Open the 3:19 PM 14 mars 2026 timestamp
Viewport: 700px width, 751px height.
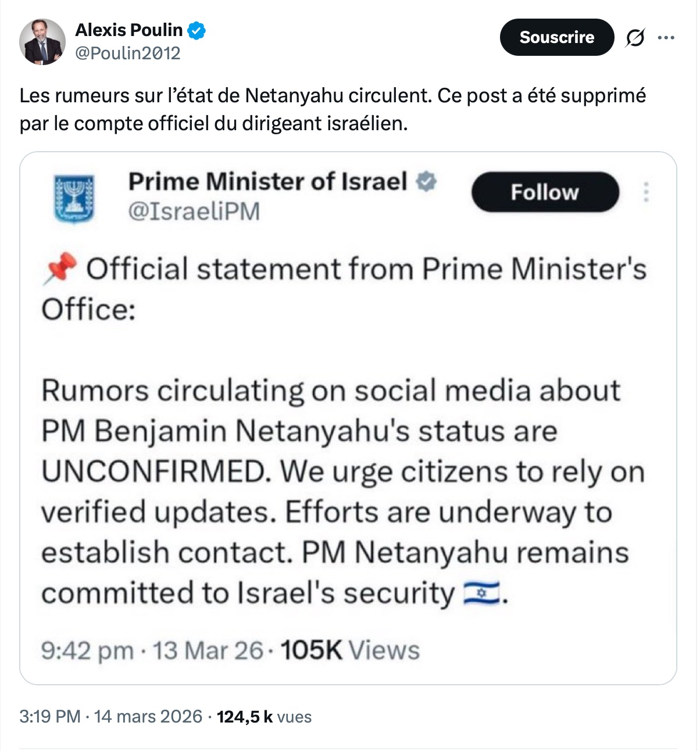tap(110, 717)
